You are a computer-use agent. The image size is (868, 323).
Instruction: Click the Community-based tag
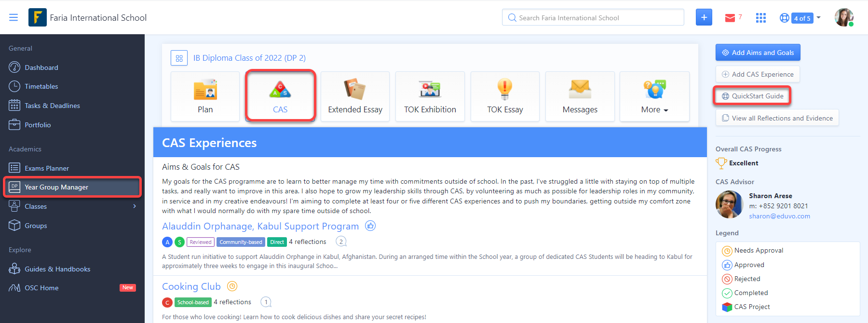coord(241,242)
